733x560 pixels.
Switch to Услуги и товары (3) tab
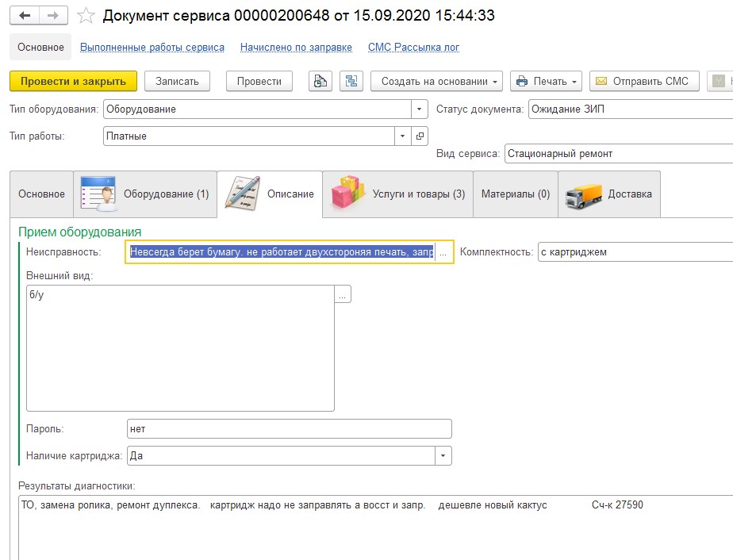tap(397, 194)
